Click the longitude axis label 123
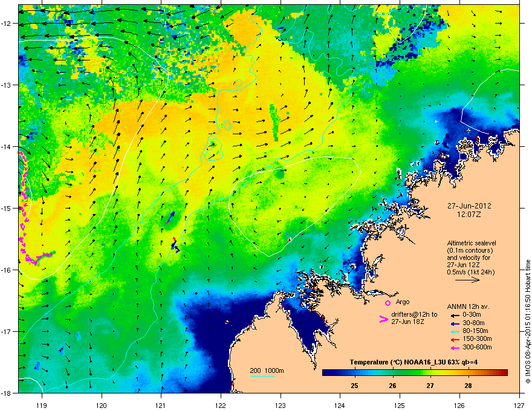 [281, 406]
